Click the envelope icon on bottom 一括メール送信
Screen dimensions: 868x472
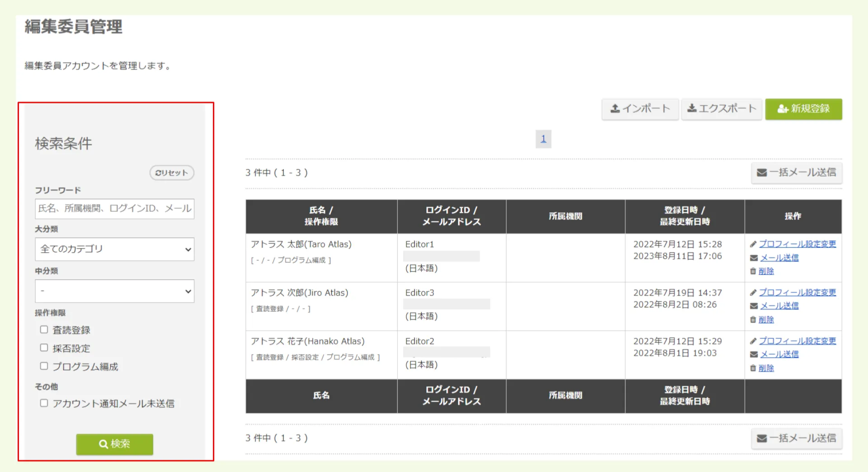click(761, 437)
